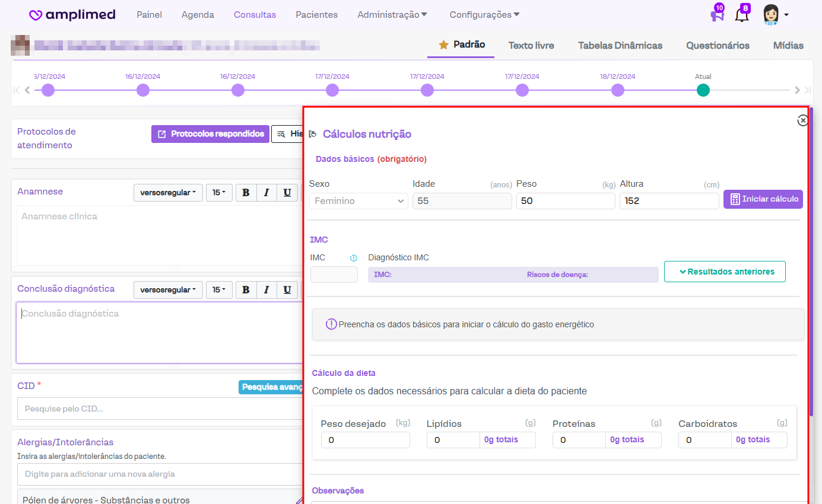The image size is (822, 504).
Task: Open Protocolos respondidos
Action: 211,134
